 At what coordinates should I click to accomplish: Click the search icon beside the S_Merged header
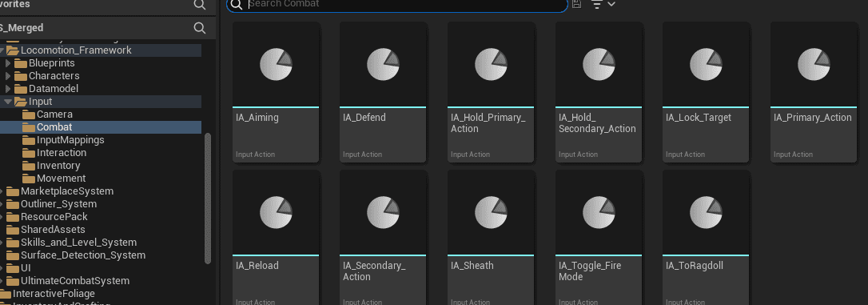(200, 28)
